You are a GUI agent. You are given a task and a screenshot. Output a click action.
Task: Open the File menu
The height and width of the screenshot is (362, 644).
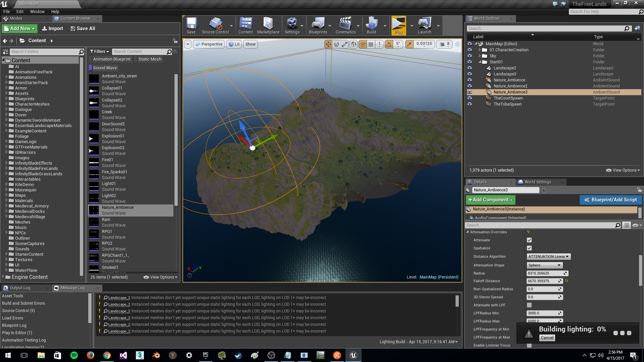click(6, 11)
